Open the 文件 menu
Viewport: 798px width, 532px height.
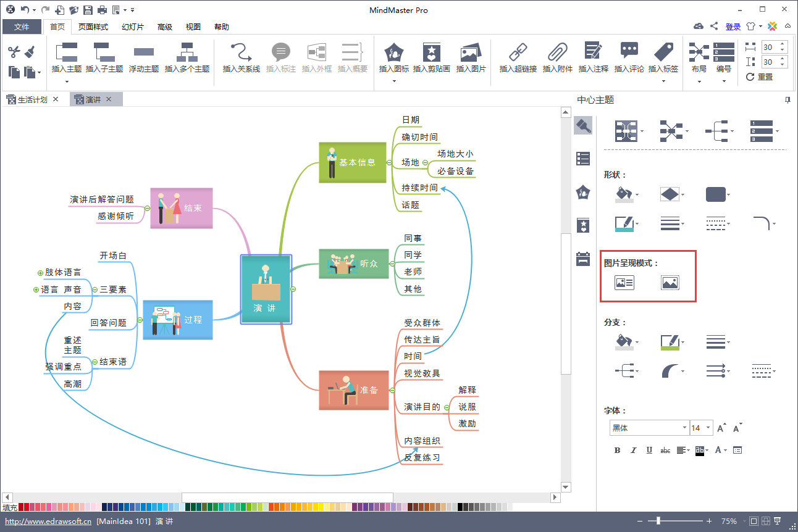[22, 27]
